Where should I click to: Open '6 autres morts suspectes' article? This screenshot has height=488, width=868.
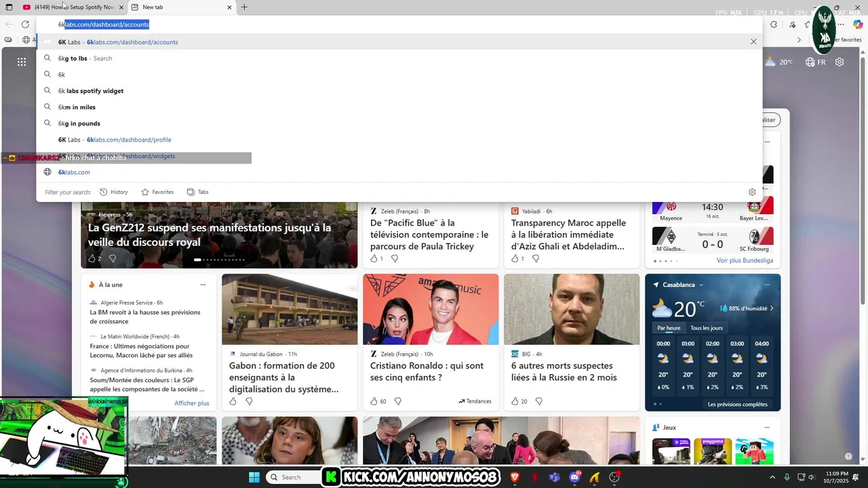tap(564, 371)
